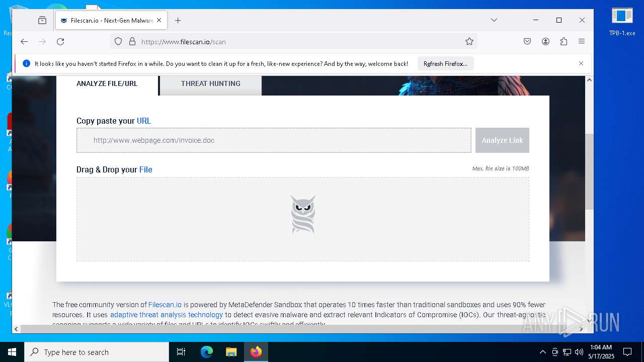Show hidden system tray icons
The image size is (644, 362).
pyautogui.click(x=542, y=352)
